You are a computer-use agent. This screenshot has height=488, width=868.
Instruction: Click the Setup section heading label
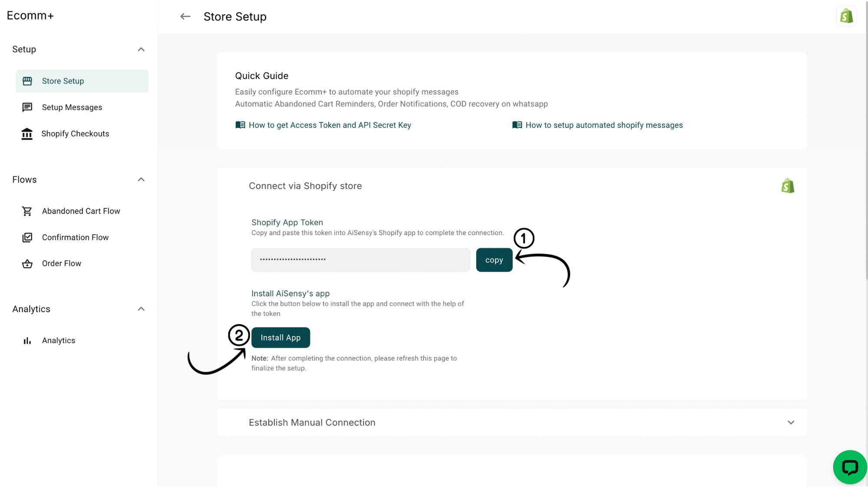click(x=24, y=49)
